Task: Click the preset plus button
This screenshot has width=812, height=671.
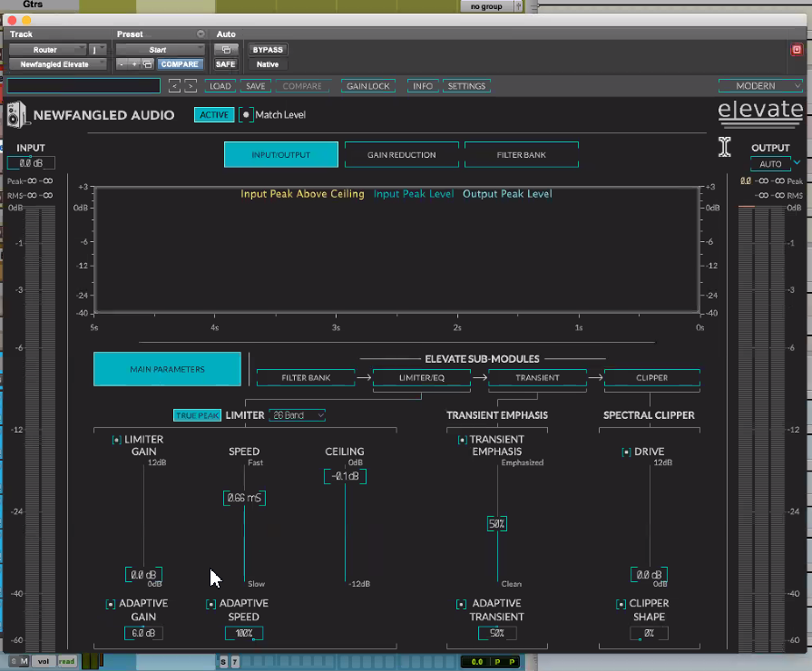Action: 134,64
